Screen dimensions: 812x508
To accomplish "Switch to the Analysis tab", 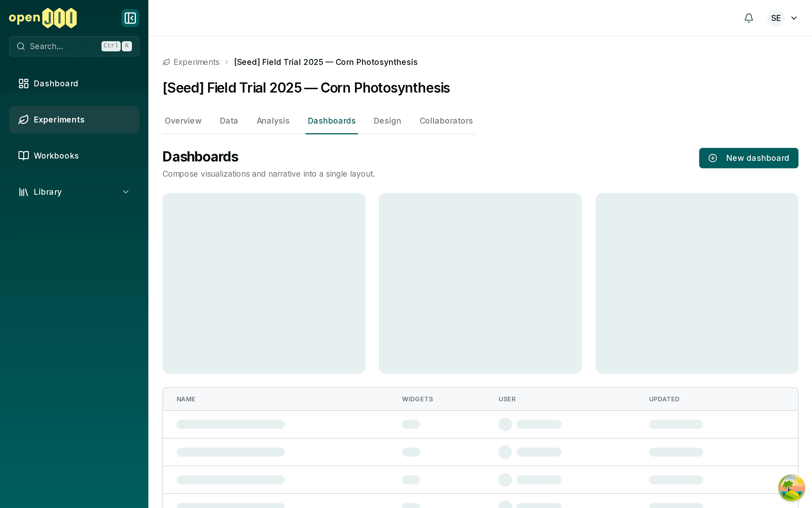I will point(273,121).
